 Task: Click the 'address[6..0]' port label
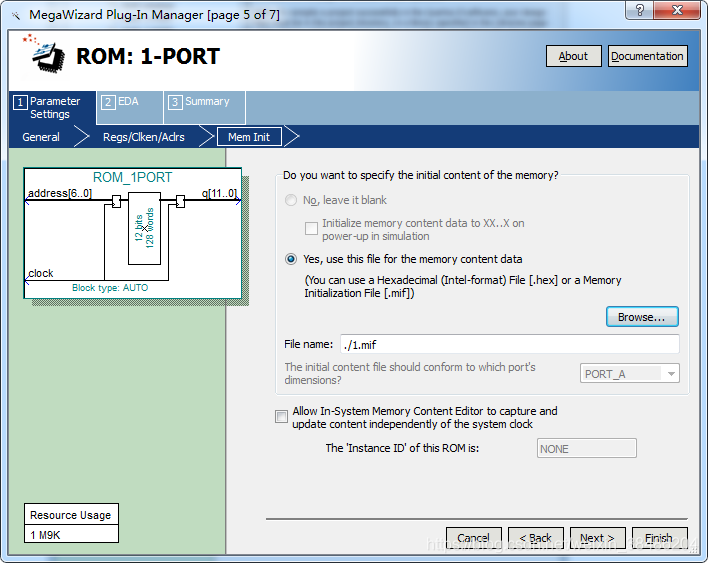(60, 193)
